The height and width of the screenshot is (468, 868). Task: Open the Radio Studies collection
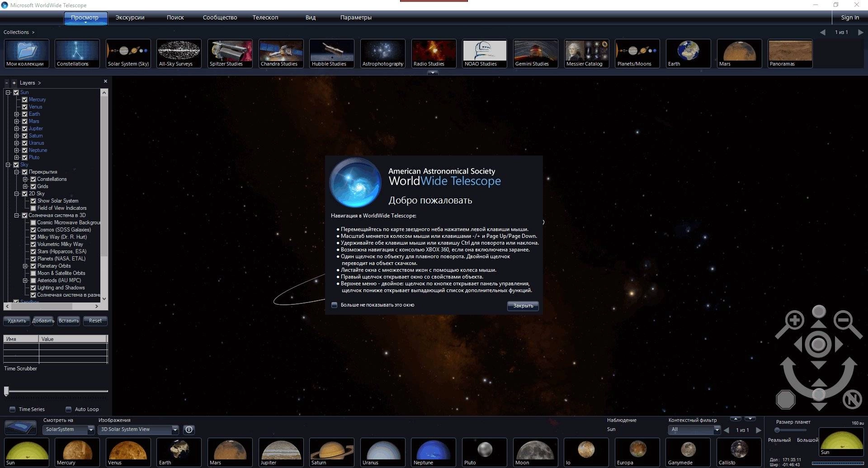[x=434, y=53]
